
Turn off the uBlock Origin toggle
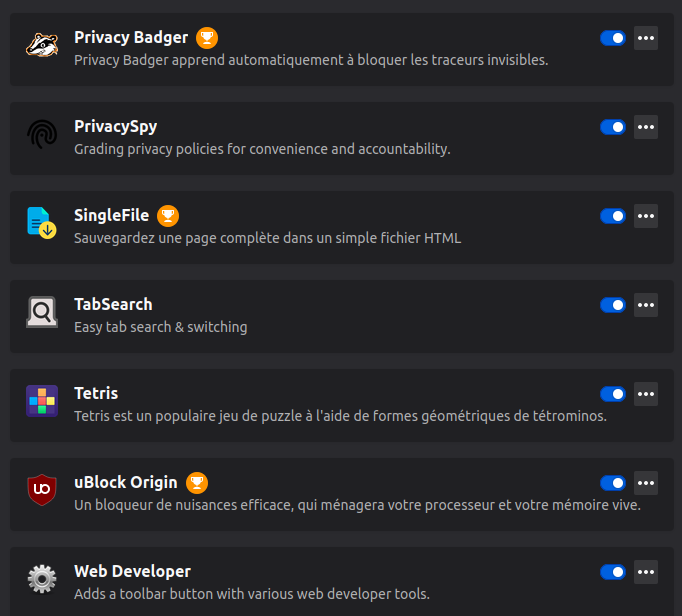point(612,483)
